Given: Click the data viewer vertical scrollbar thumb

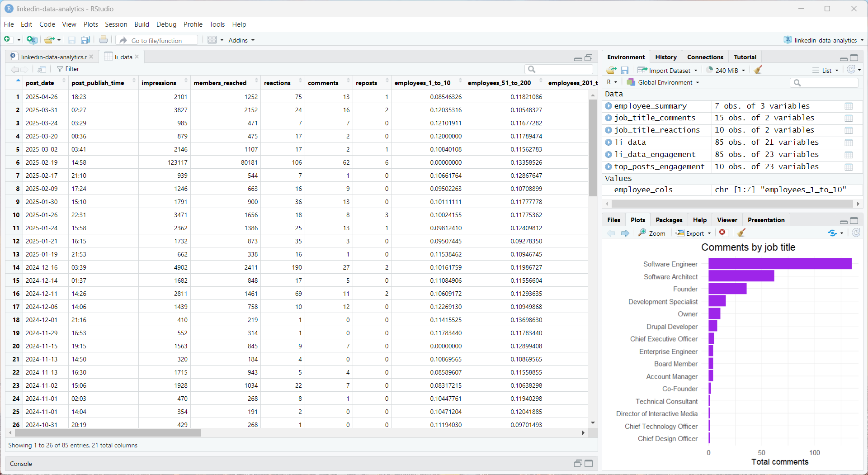Looking at the screenshot, I should coord(593,147).
